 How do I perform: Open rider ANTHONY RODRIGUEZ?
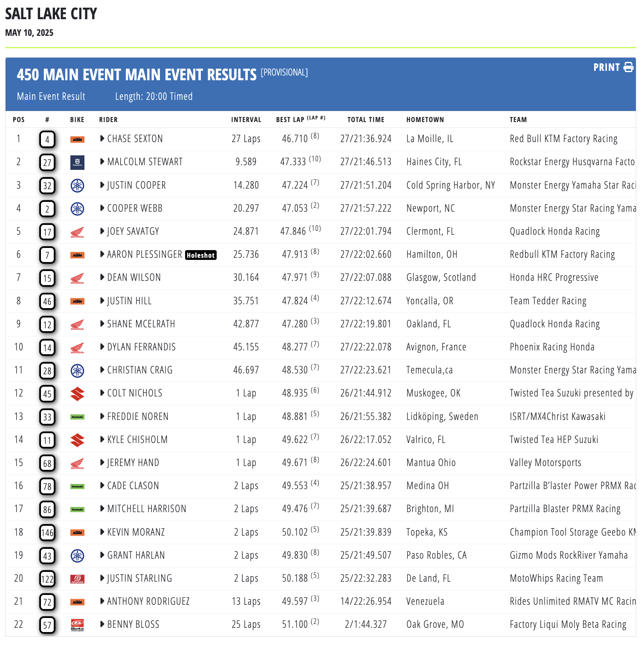tap(148, 601)
